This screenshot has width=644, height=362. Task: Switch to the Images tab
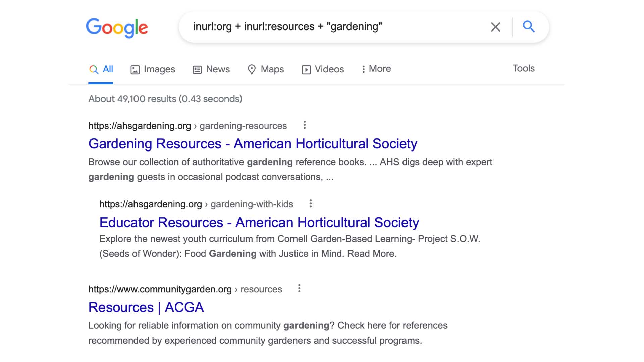coord(159,69)
